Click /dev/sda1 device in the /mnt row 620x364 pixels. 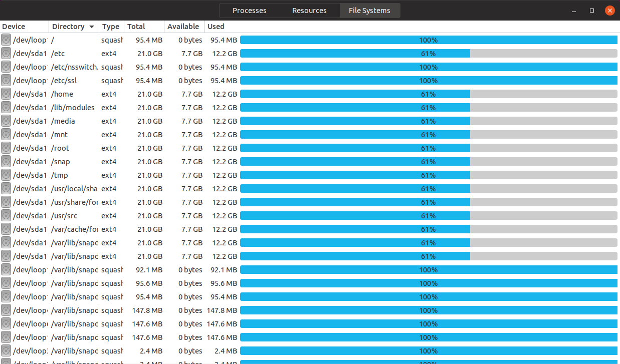(x=30, y=135)
